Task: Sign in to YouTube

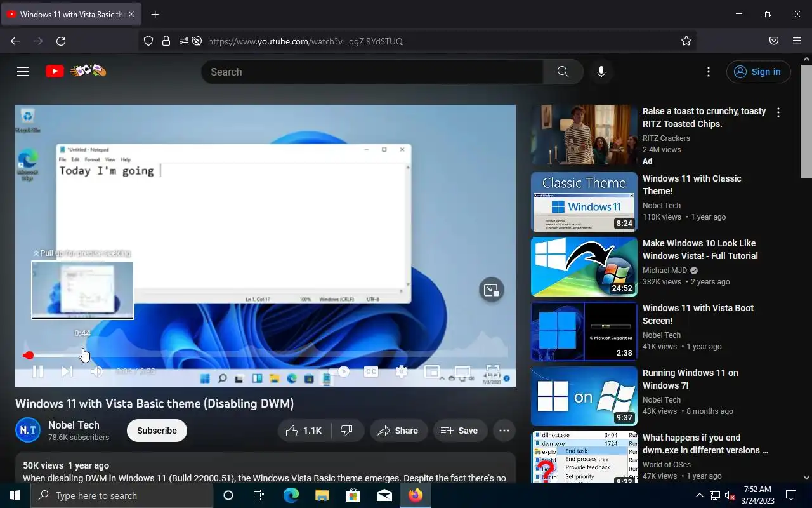Action: tap(759, 72)
